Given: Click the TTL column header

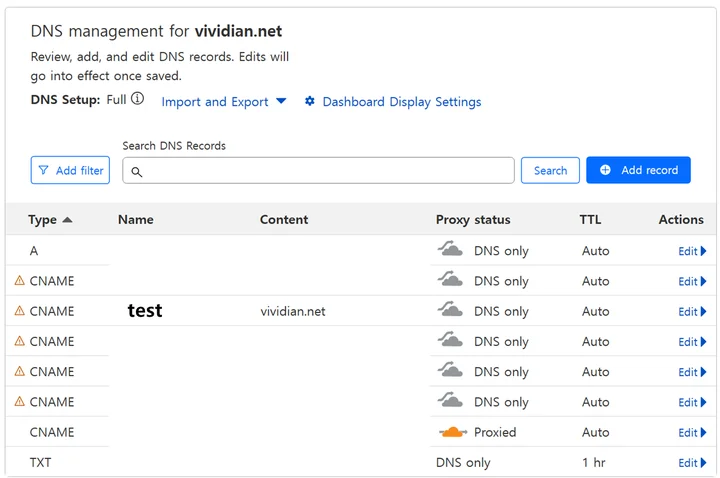Looking at the screenshot, I should click(x=590, y=220).
